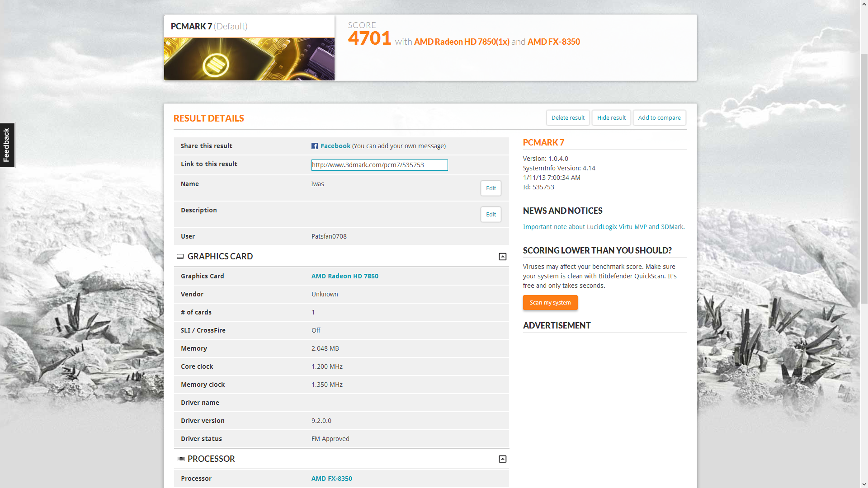Click the processor section chip icon

pos(181,459)
